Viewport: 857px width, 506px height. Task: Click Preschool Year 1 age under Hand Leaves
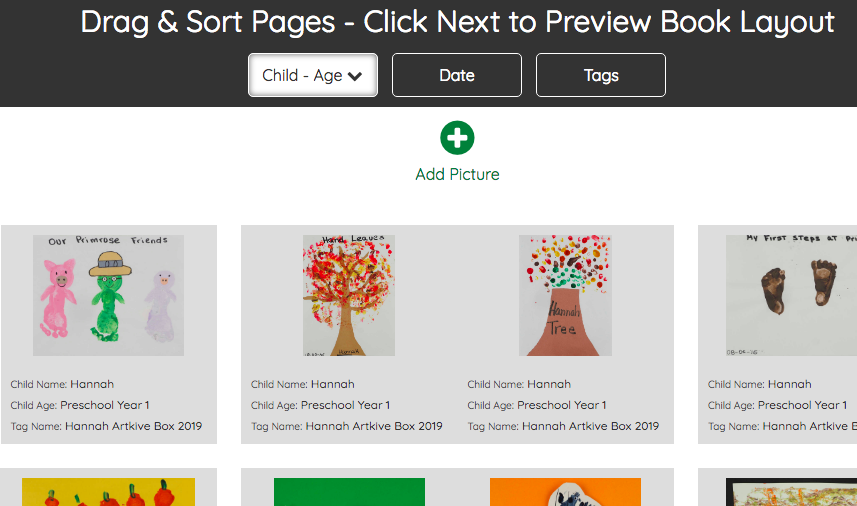point(345,405)
